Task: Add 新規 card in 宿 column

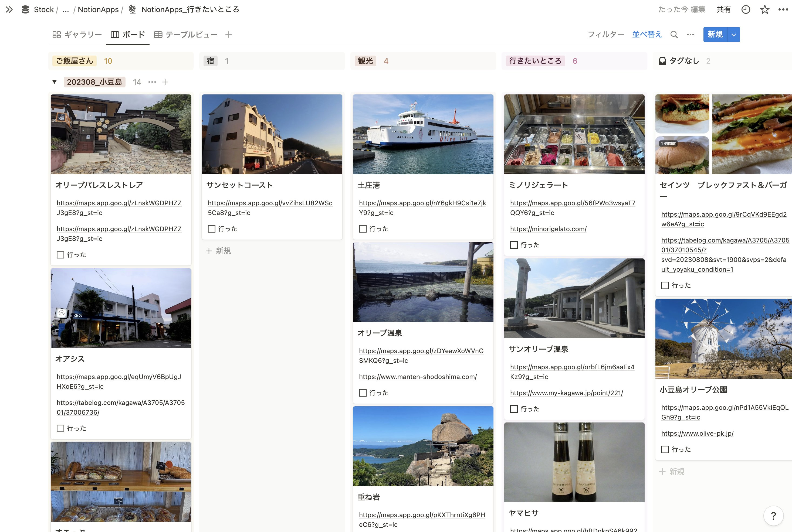Action: [x=219, y=251]
